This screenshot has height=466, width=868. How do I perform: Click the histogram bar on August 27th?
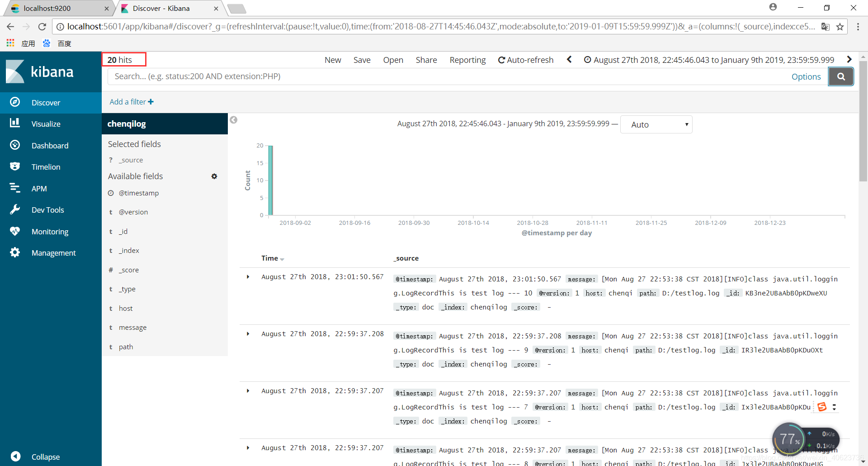(270, 180)
